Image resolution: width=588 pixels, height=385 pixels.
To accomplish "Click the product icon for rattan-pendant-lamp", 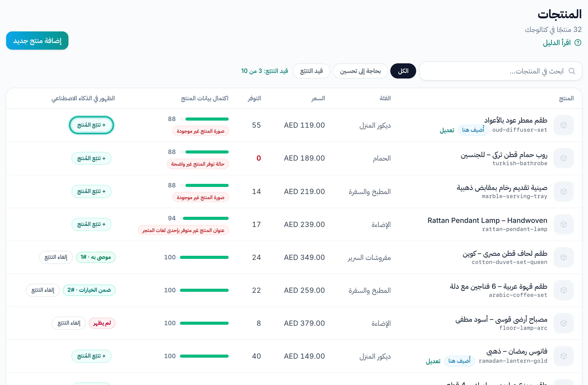I will tap(563, 224).
